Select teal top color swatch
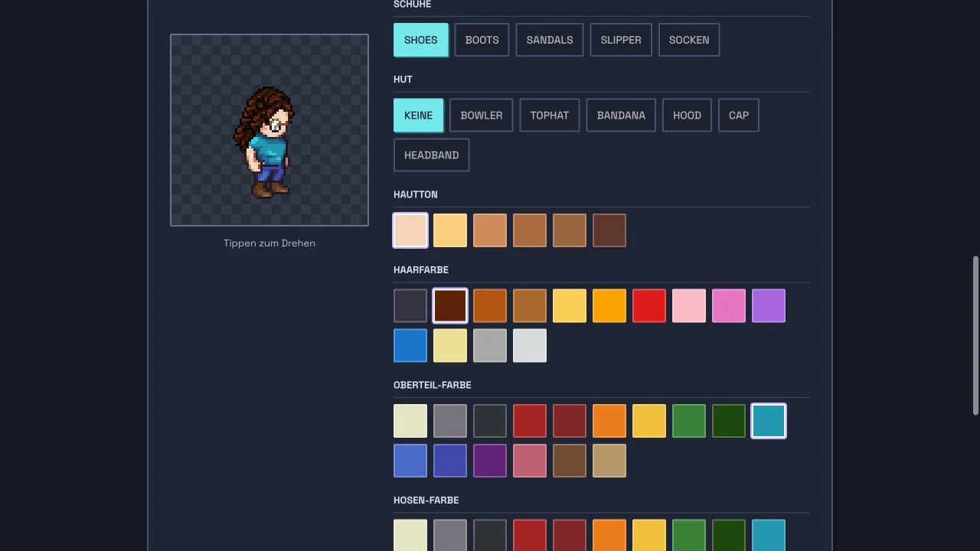Viewport: 980px width, 551px height. (769, 421)
